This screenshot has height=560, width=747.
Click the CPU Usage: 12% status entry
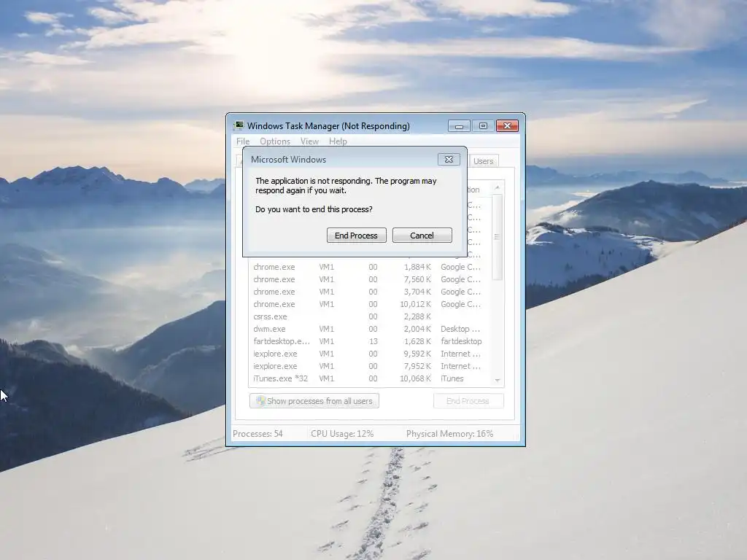coord(342,434)
